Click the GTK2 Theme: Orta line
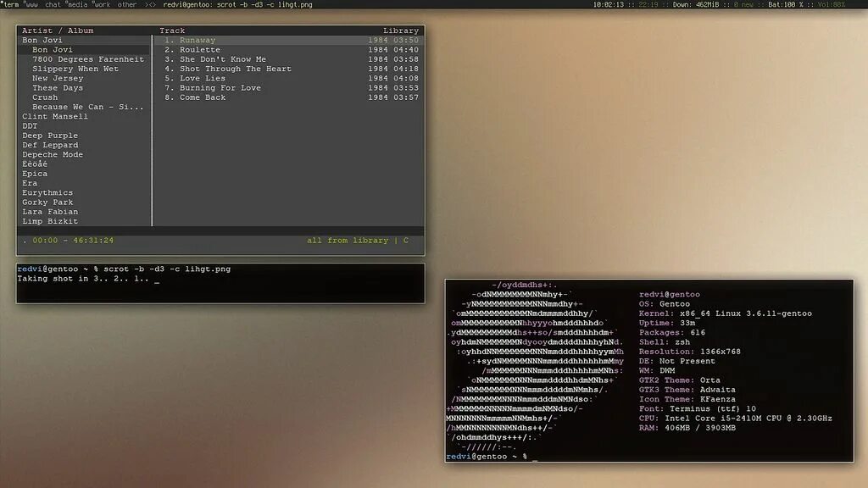This screenshot has height=488, width=868. click(x=680, y=380)
